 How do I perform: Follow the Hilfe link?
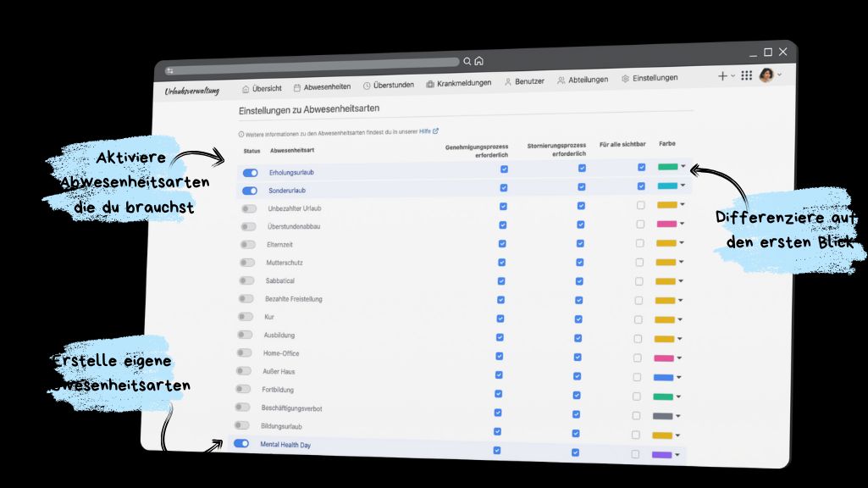pos(424,131)
